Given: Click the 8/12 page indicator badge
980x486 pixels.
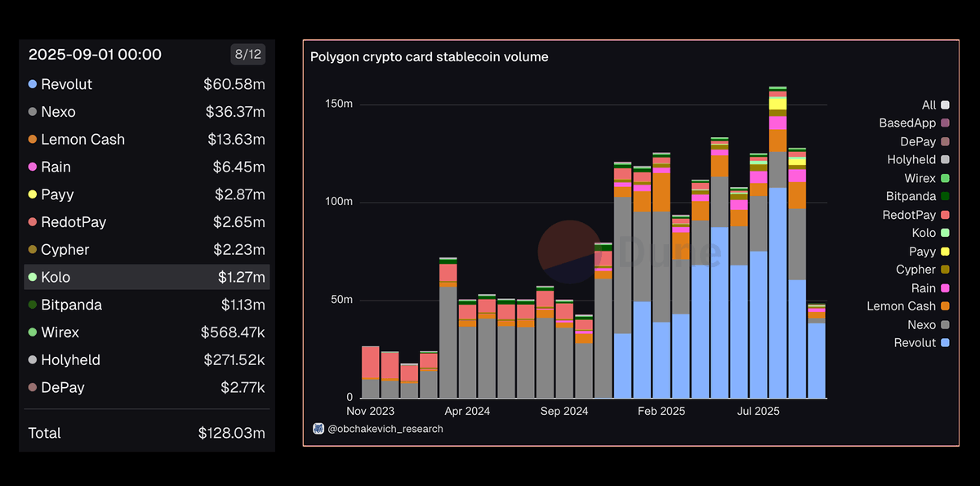Looking at the screenshot, I should [247, 54].
